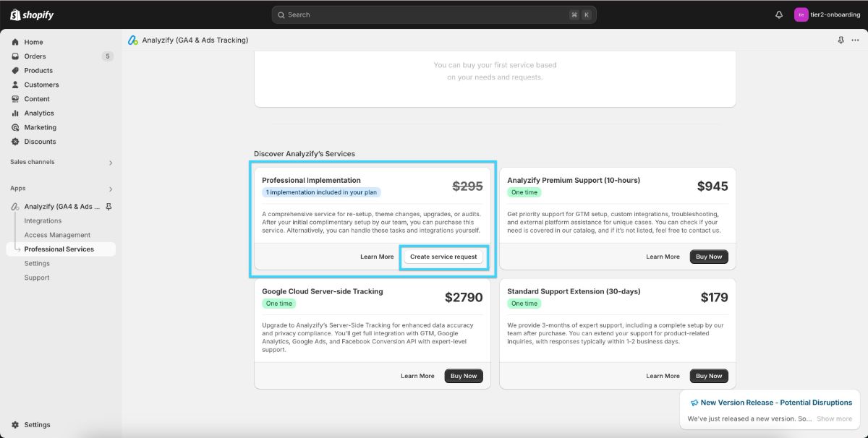Focus the Search field in the top bar
This screenshot has width=868, height=438.
pos(434,14)
